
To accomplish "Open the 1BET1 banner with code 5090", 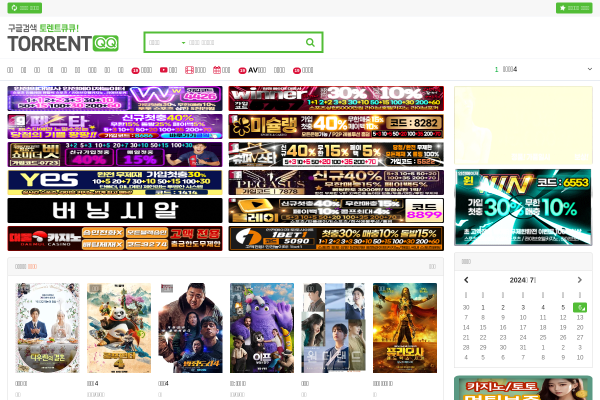I will [x=336, y=238].
